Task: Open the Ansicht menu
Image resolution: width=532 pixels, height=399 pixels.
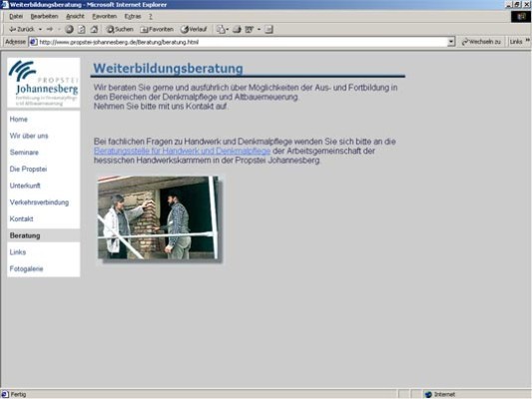Action: (x=75, y=16)
